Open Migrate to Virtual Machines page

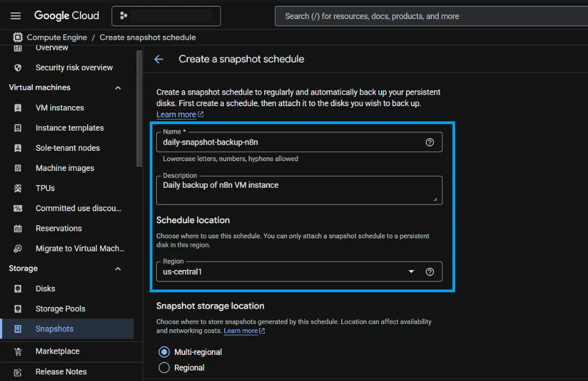click(x=80, y=249)
